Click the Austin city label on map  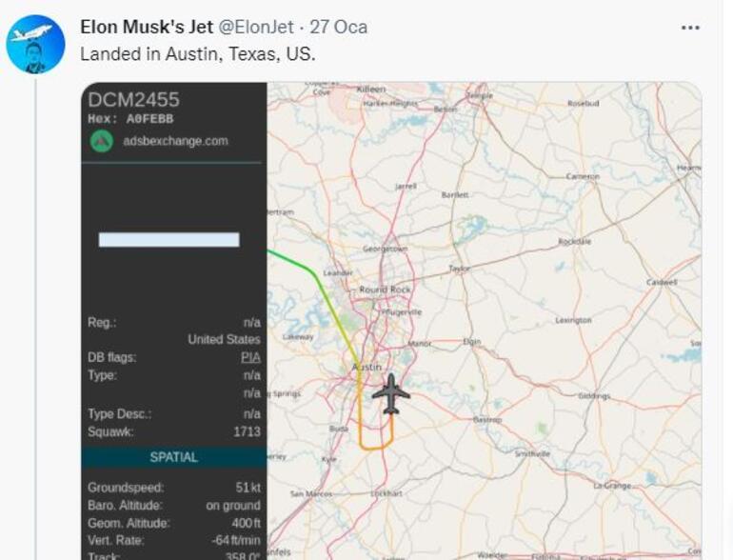(366, 367)
